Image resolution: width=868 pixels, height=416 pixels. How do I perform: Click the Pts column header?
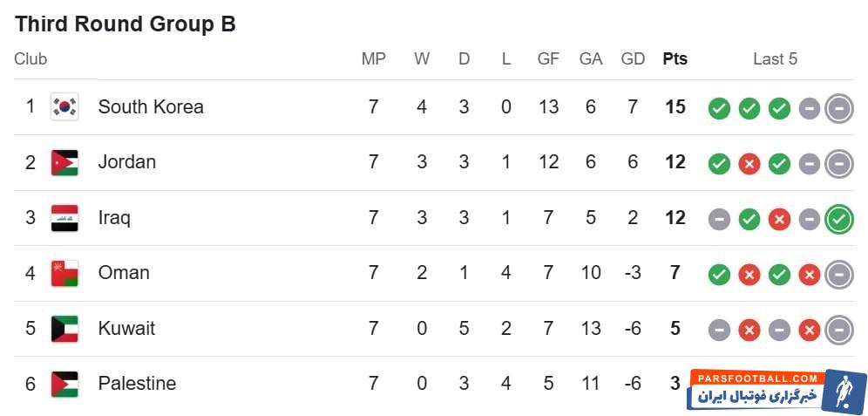[x=675, y=59]
